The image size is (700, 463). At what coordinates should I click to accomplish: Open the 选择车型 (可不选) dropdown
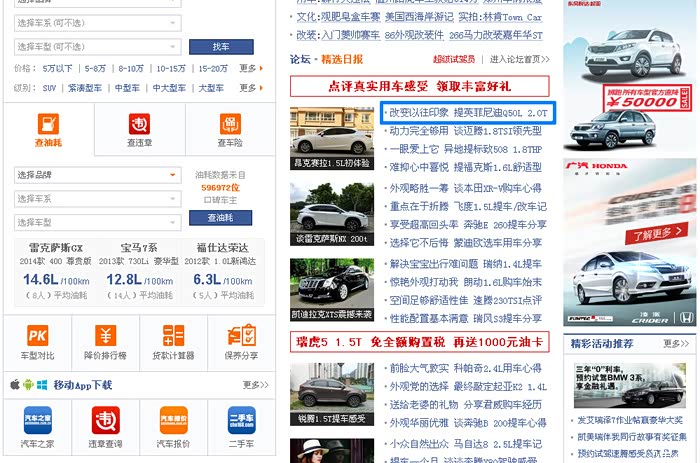[x=98, y=47]
